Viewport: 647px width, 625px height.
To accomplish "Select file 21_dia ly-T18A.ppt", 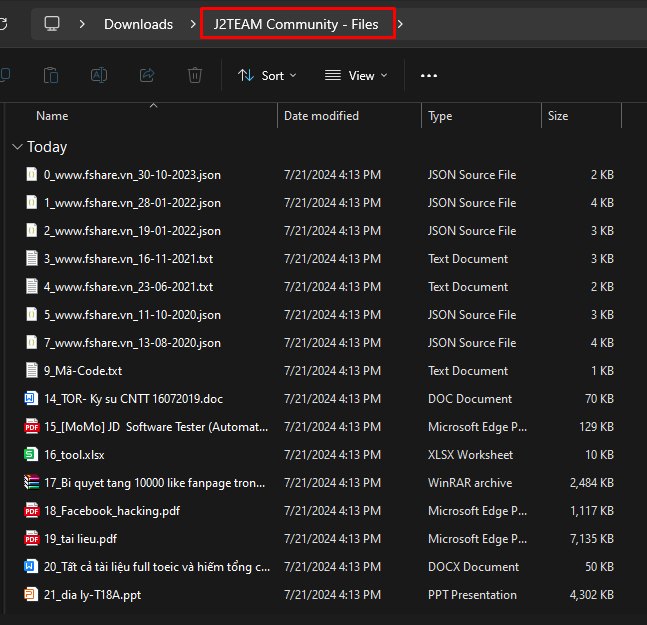I will click(92, 595).
